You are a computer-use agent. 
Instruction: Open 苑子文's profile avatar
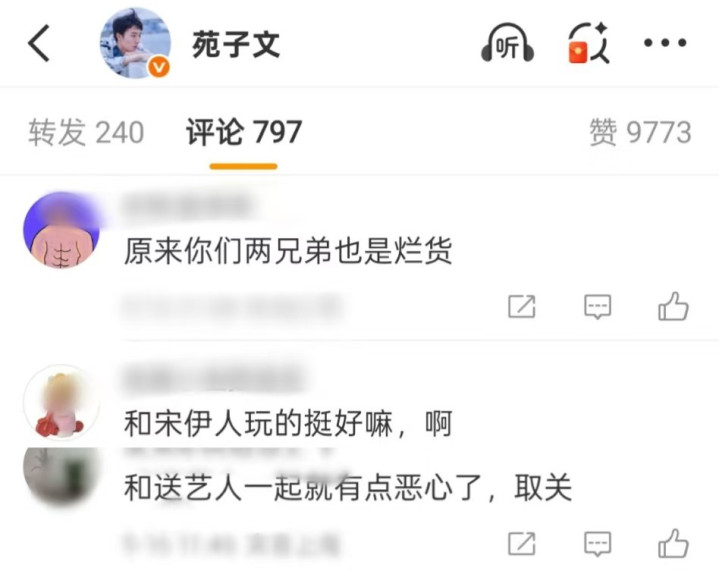(135, 43)
